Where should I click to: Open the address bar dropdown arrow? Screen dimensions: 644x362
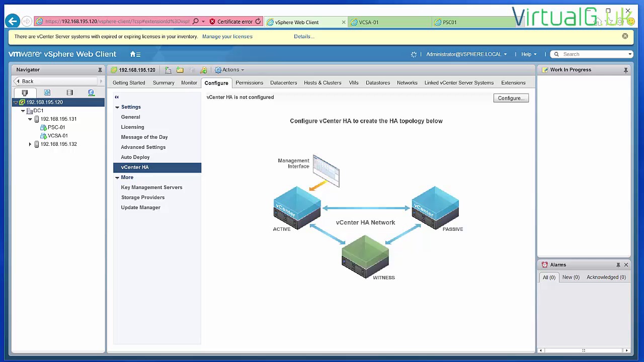click(203, 22)
